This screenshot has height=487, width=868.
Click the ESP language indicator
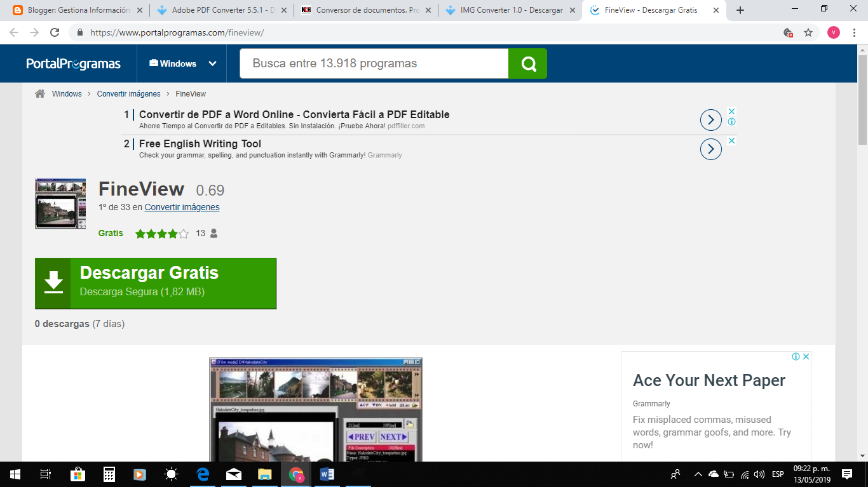click(x=778, y=474)
